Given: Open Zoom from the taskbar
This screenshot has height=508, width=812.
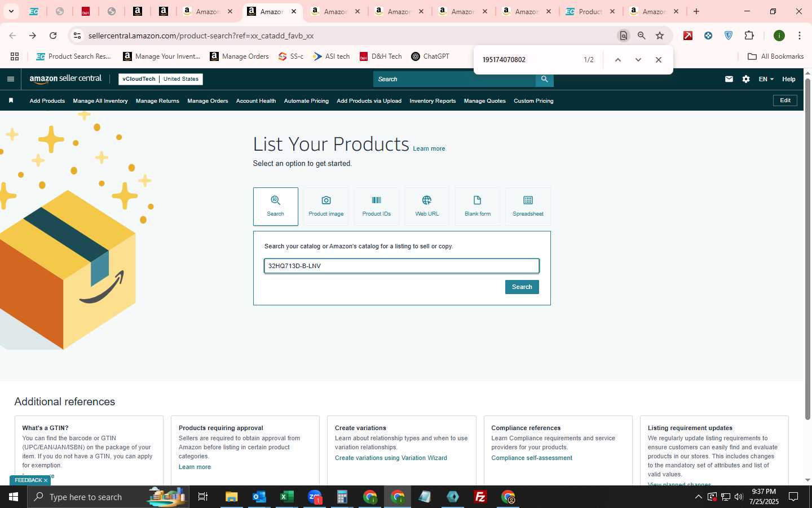Looking at the screenshot, I should point(315,497).
